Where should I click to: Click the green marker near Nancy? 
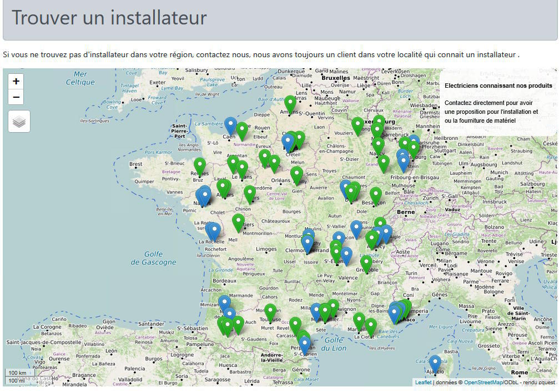tap(378, 146)
